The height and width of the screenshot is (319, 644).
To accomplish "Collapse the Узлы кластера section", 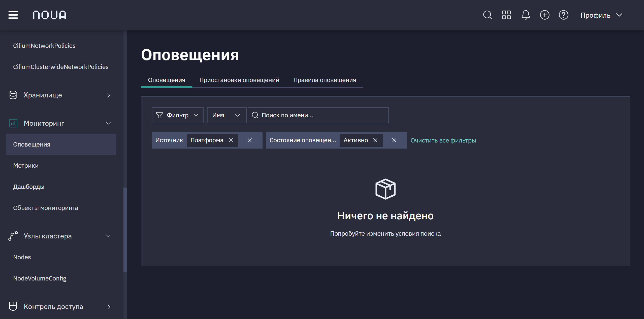I will (x=109, y=236).
